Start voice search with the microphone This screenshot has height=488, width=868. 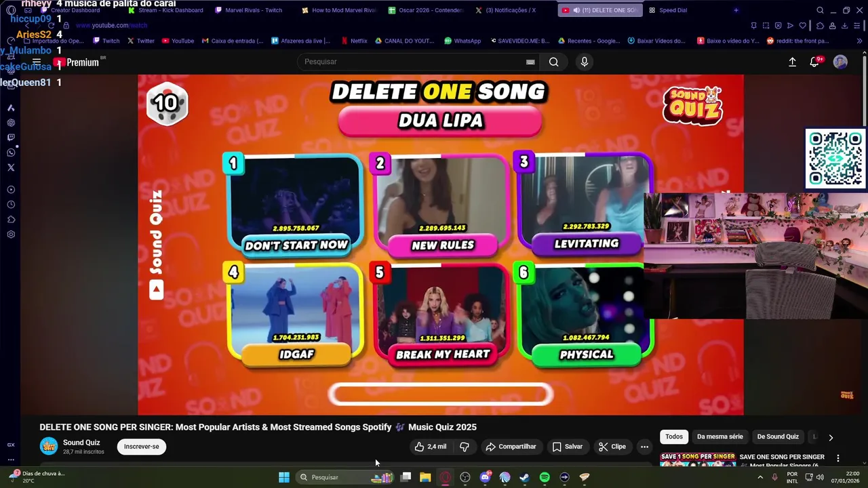point(585,62)
